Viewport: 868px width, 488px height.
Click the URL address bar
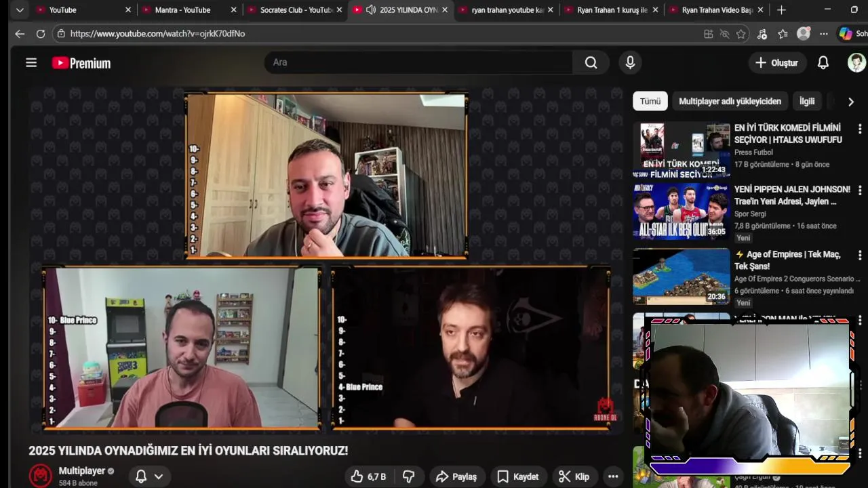380,34
